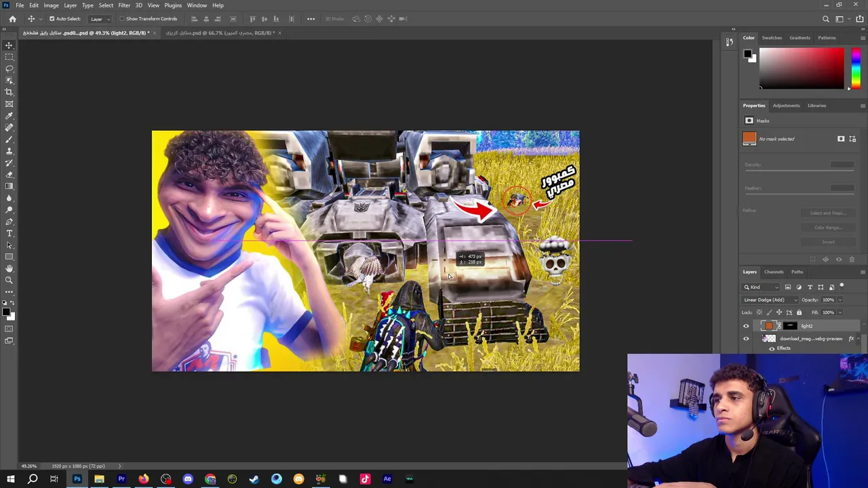Filter layers by adjustment layer icon
This screenshot has height=488, width=868.
[x=798, y=287]
